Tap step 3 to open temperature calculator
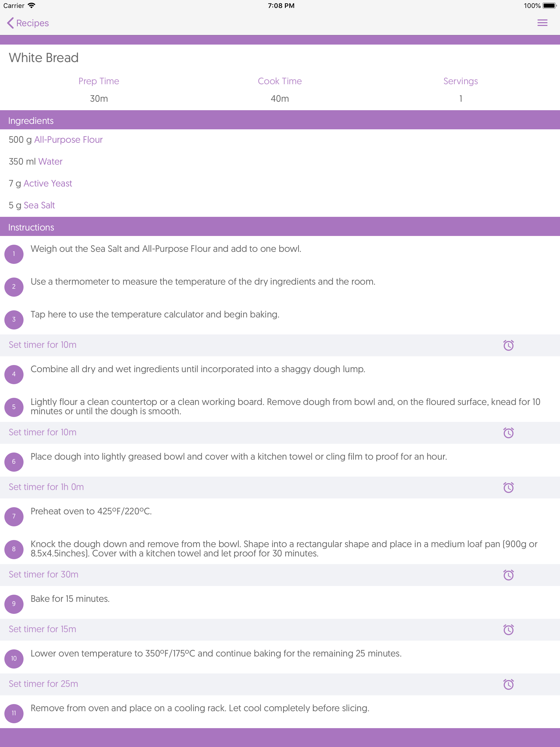 pos(155,314)
